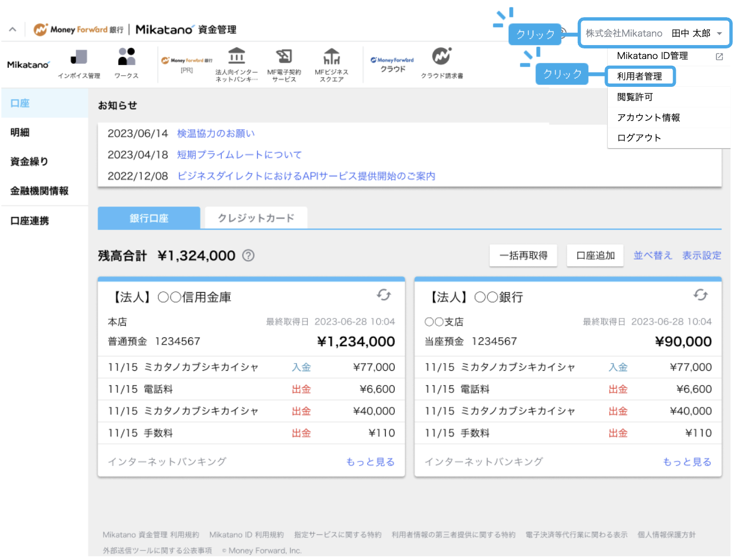The width and height of the screenshot is (737, 560).
Task: Select Mikatano ID管理 menu entry
Action: click(652, 56)
